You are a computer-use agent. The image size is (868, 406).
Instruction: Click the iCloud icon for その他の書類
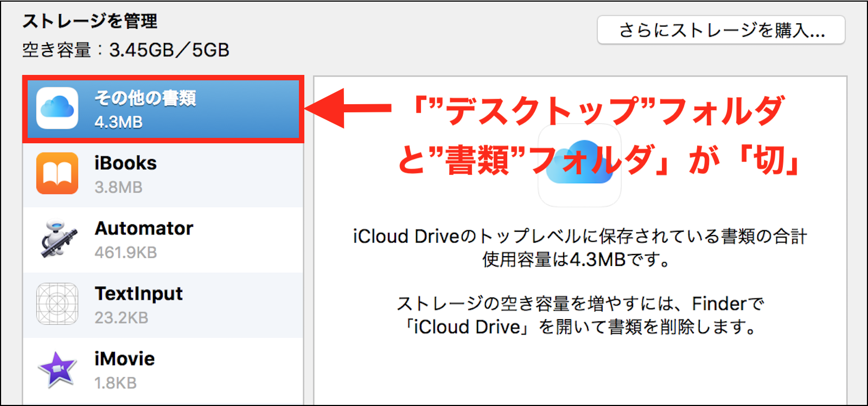57,108
